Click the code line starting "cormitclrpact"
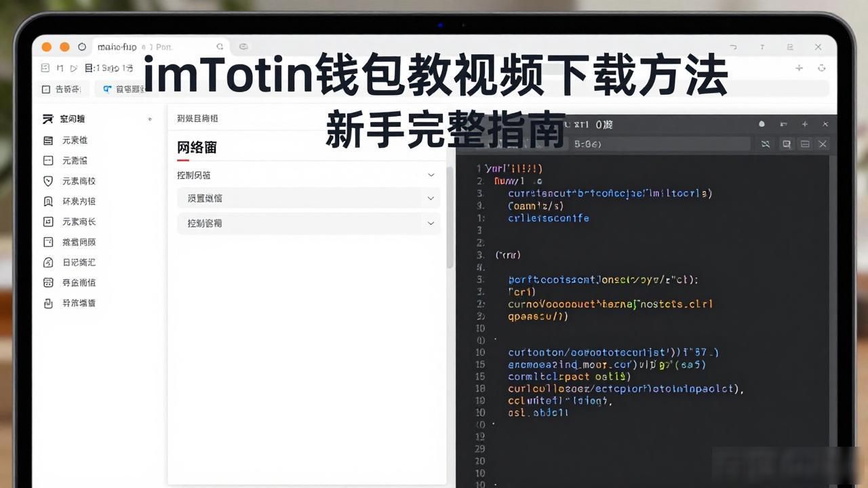Image resolution: width=868 pixels, height=488 pixels. tap(569, 376)
